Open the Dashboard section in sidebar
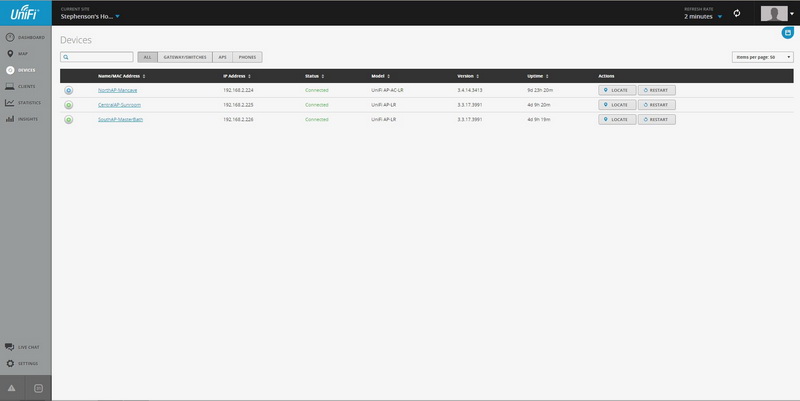 (26, 37)
